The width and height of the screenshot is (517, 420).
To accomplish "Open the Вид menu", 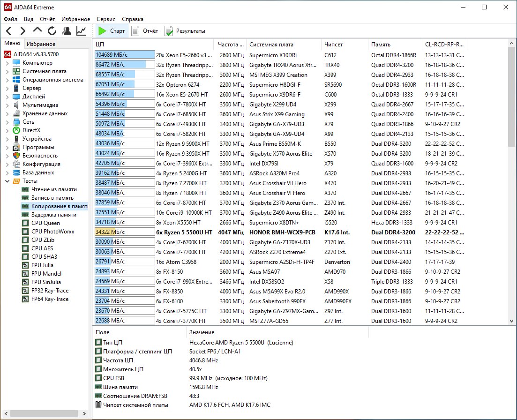I will (x=29, y=19).
